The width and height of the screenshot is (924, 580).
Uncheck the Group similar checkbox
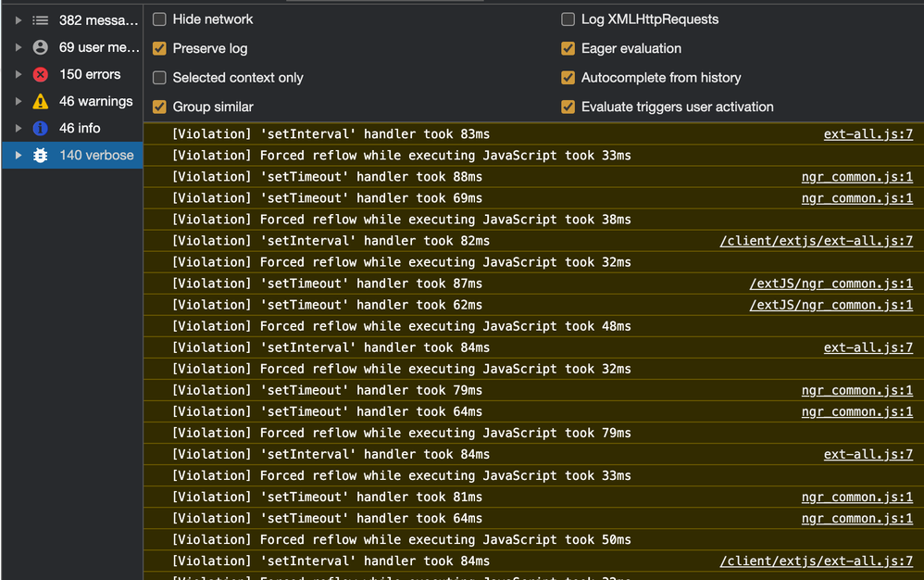tap(159, 107)
